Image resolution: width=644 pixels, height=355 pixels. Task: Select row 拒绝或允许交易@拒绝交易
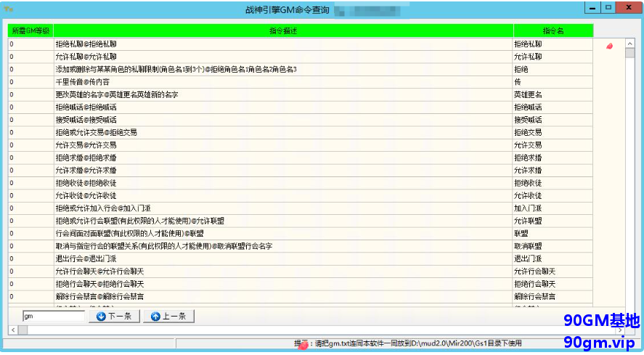pos(283,132)
